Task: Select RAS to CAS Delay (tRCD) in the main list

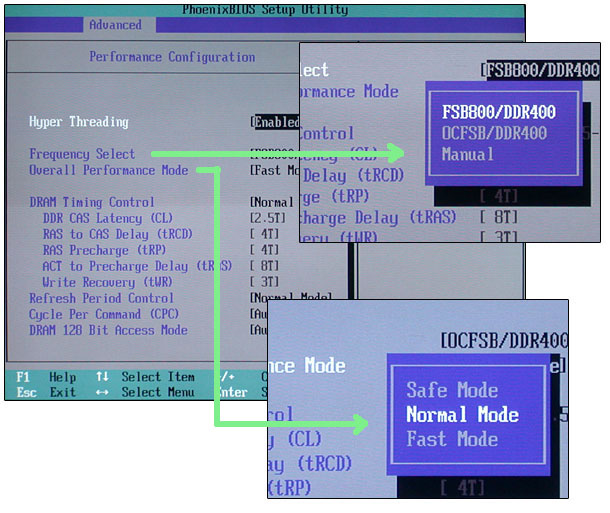Action: point(117,234)
